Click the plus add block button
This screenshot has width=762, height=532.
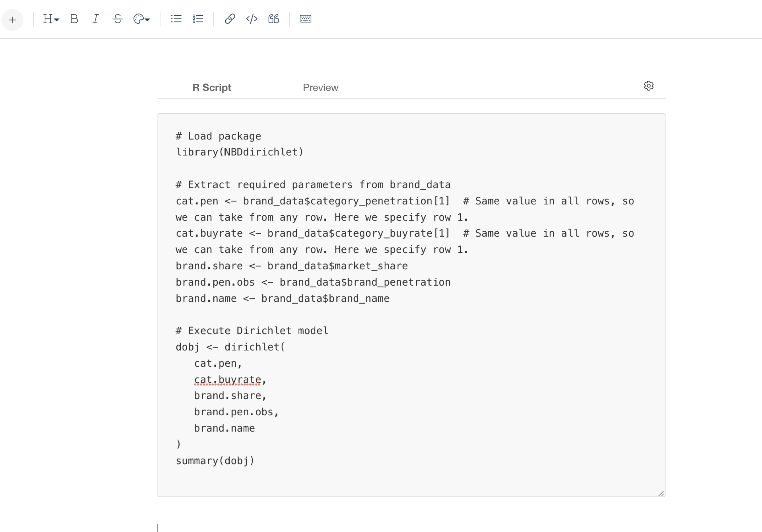click(x=12, y=20)
